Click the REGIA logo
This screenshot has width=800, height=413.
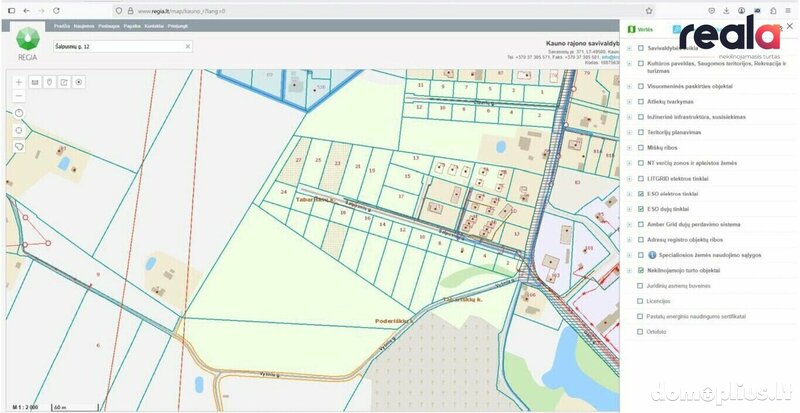[28, 45]
